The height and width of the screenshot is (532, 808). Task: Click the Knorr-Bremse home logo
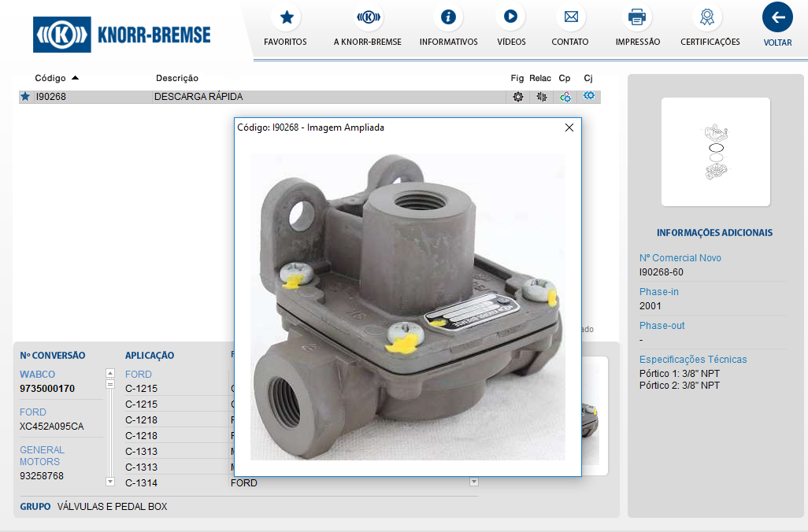[122, 35]
